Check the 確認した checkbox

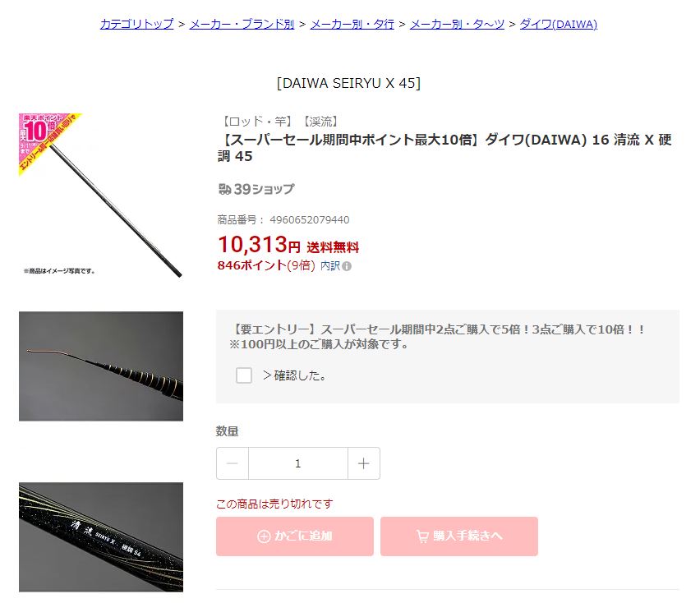pos(244,375)
